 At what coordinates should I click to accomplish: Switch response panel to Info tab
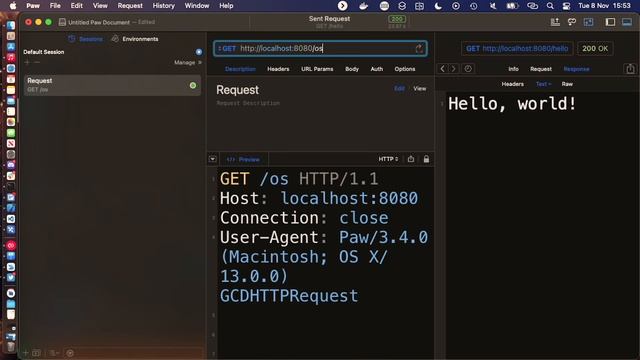point(513,69)
